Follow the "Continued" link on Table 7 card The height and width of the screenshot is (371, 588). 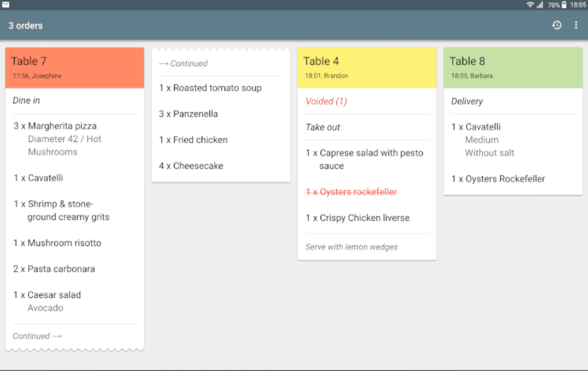click(x=37, y=336)
